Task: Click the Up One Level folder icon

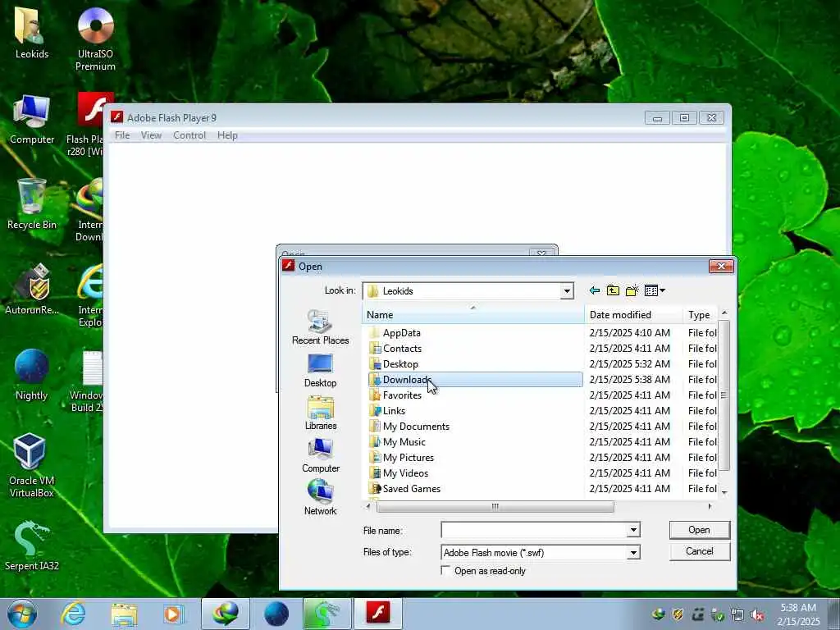Action: pyautogui.click(x=613, y=290)
